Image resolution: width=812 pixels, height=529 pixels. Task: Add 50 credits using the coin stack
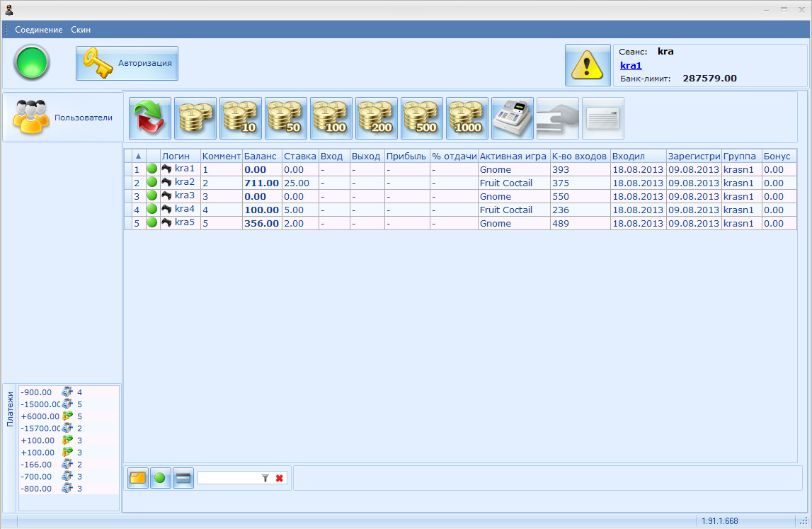coord(286,118)
